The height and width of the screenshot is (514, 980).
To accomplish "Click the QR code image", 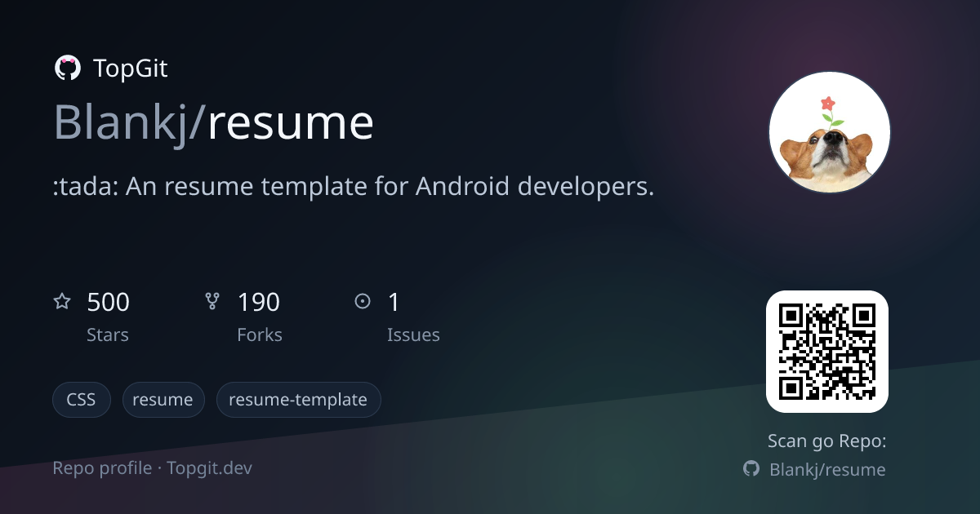I will 826,352.
